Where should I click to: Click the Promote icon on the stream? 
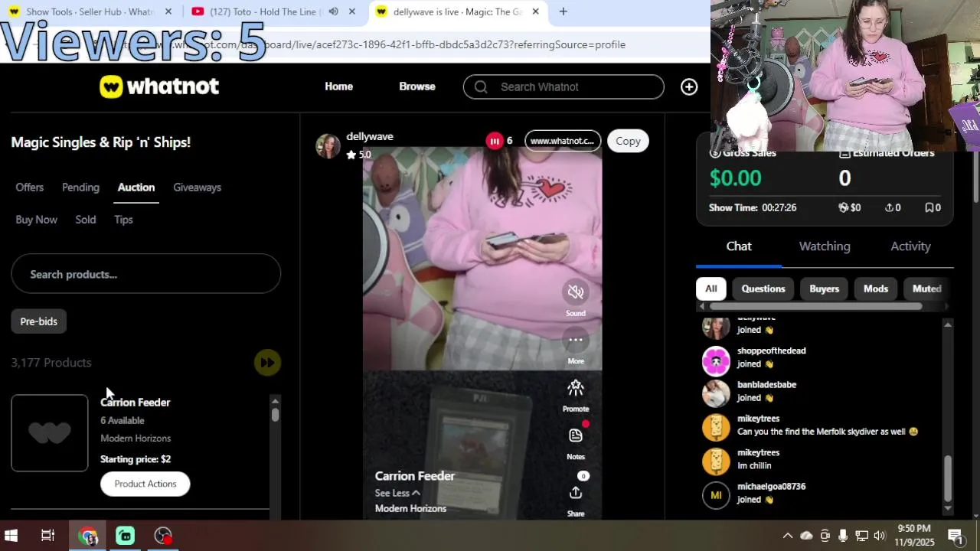[576, 388]
